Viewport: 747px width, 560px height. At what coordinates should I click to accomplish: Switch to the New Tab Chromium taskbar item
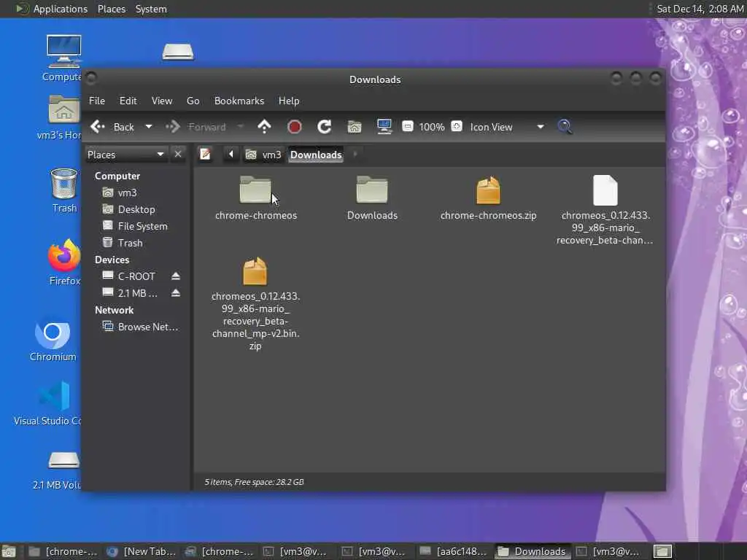point(141,551)
